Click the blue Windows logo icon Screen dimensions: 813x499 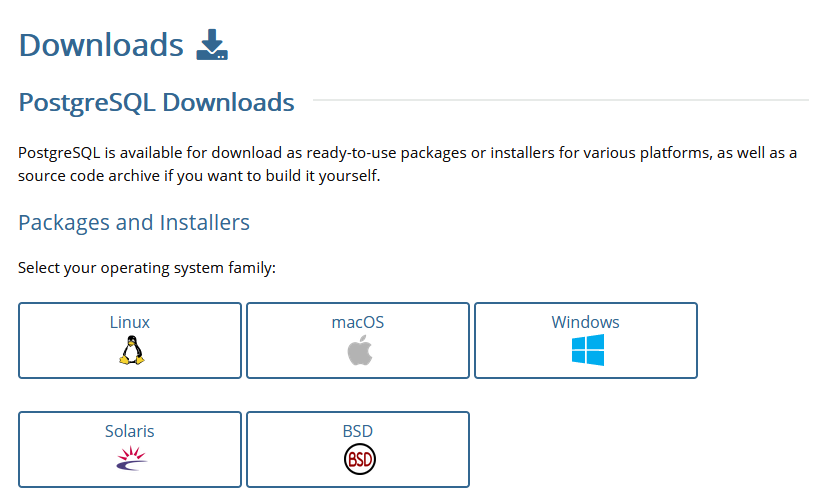[x=586, y=351]
